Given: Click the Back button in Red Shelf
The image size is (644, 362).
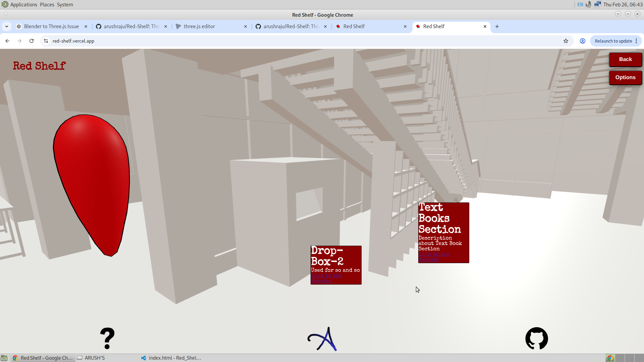Looking at the screenshot, I should click(x=625, y=59).
